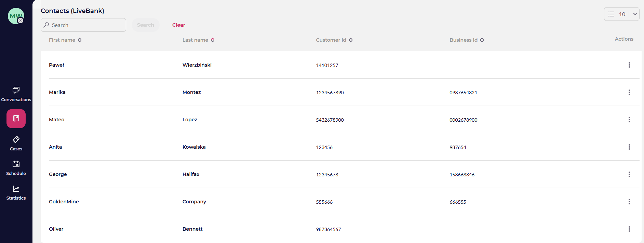
Task: Click the Clear link
Action: pyautogui.click(x=179, y=25)
